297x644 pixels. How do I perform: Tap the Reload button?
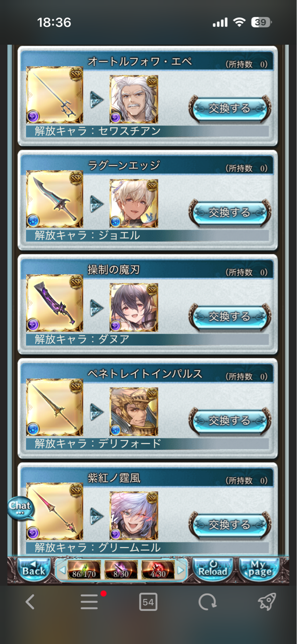pos(213,570)
